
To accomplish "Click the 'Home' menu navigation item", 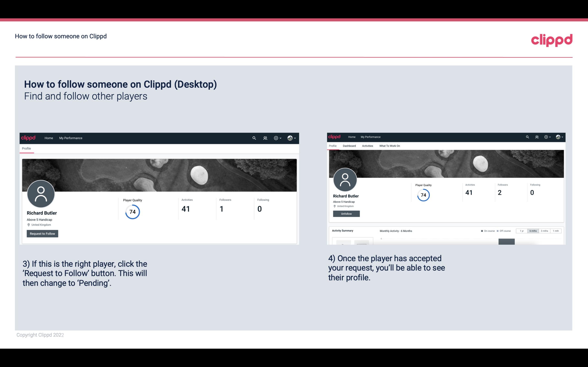I will coord(49,138).
